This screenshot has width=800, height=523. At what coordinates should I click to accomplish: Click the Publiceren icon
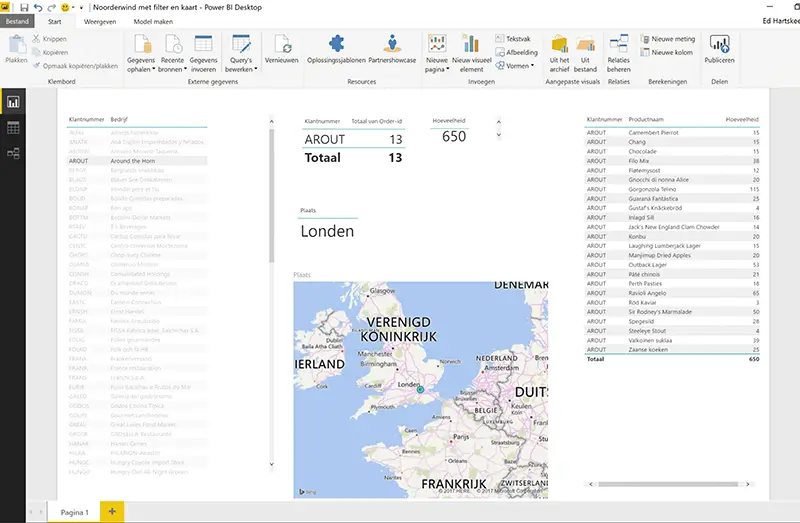click(x=719, y=44)
